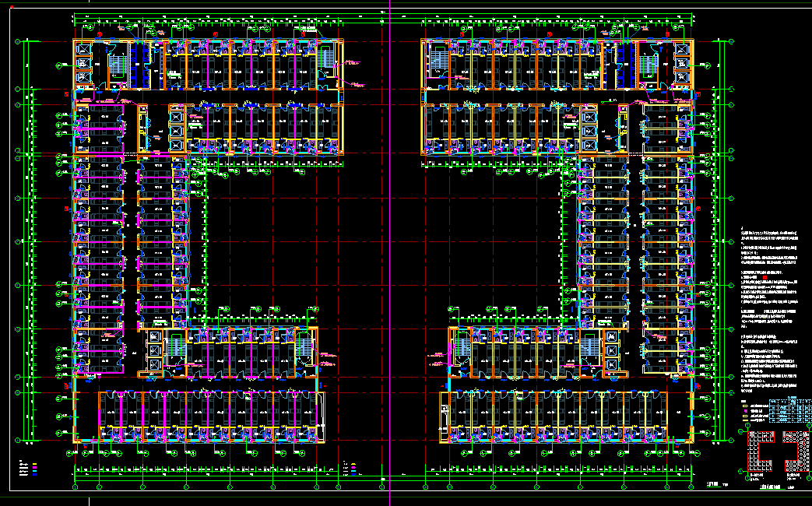
Task: Click the red square marker in the notes text
Action: (x=765, y=277)
